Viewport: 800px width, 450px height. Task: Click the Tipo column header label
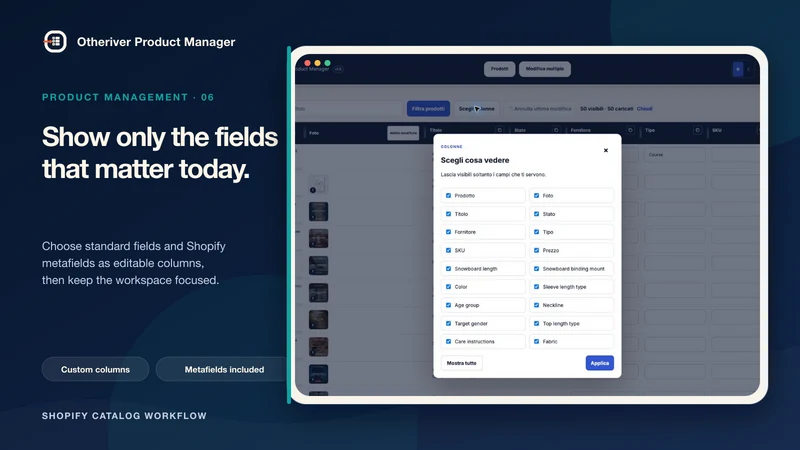click(x=649, y=130)
